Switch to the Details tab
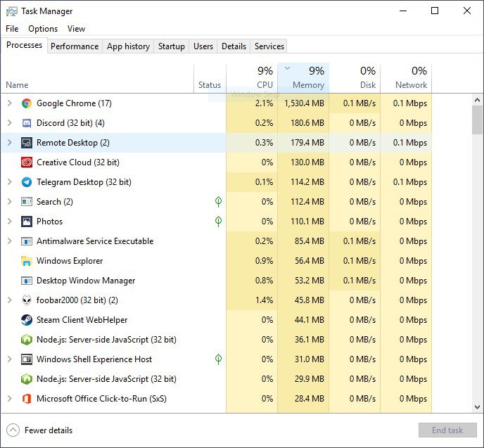The width and height of the screenshot is (484, 448). 234,46
